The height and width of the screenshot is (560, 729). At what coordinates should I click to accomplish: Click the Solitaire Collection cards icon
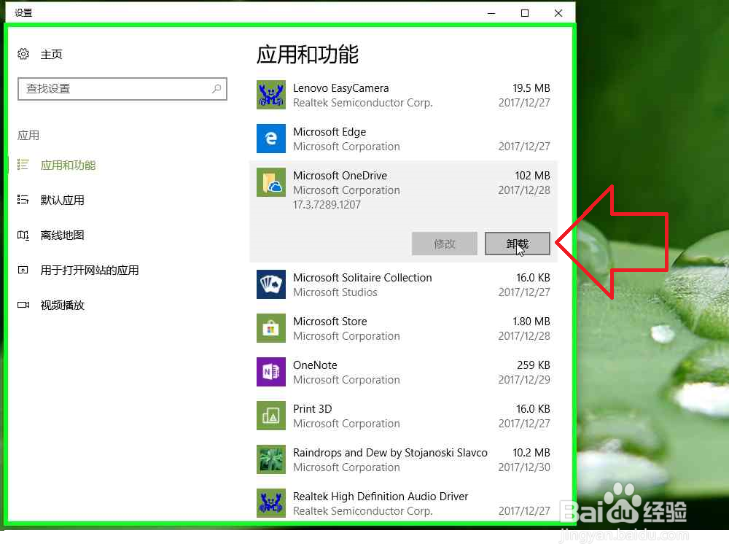pos(271,284)
